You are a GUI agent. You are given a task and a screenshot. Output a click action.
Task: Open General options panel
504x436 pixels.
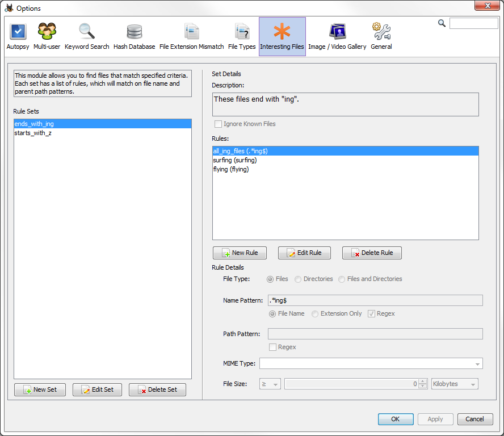(x=381, y=37)
